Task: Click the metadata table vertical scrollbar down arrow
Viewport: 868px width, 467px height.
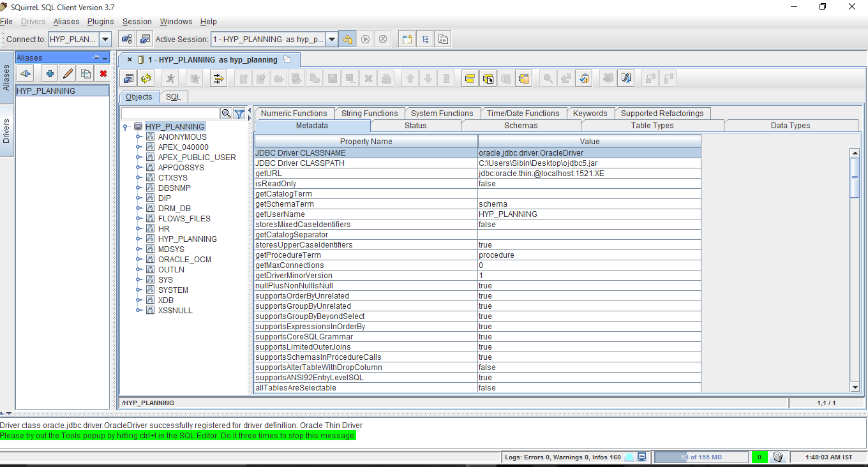Action: pyautogui.click(x=855, y=387)
